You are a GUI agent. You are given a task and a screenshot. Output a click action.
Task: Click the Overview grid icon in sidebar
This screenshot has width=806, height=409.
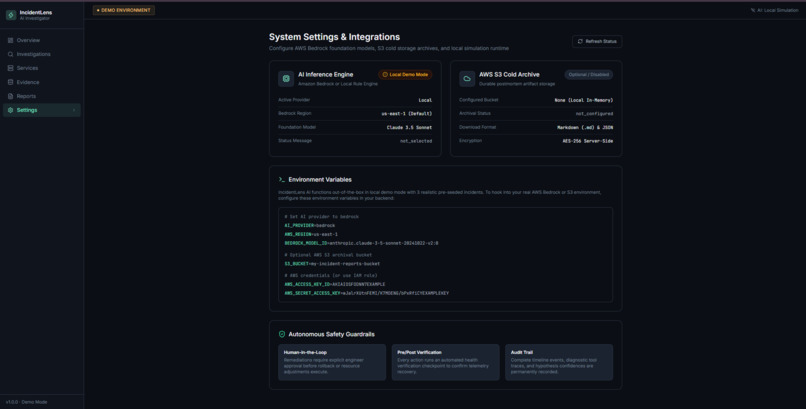coord(10,40)
